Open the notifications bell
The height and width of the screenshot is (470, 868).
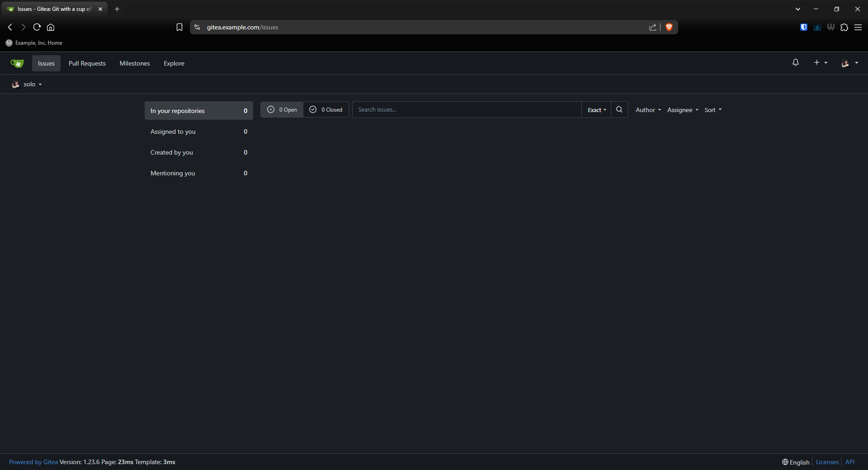[x=795, y=63]
